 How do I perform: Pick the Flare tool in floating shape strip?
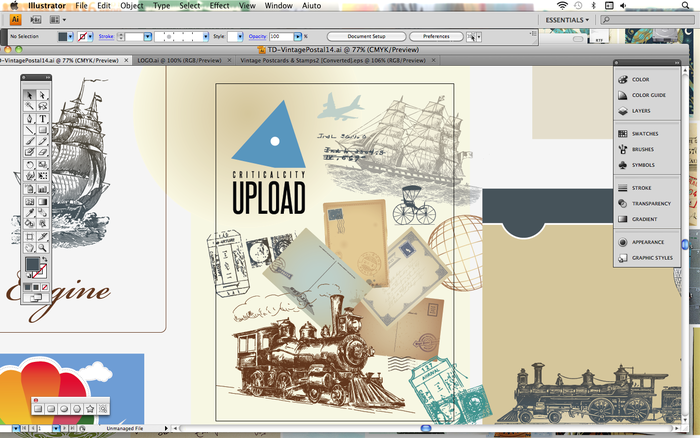tap(103, 409)
